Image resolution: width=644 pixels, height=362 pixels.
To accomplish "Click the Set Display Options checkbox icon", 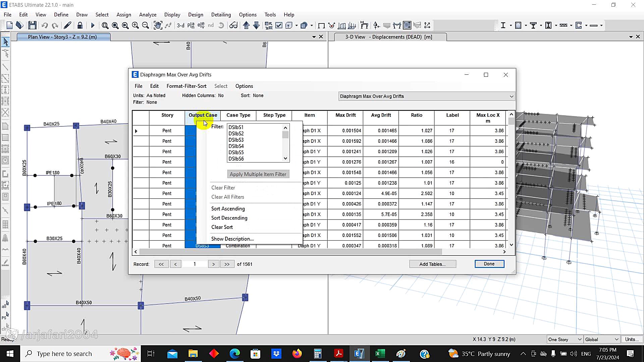I will coord(279,25).
